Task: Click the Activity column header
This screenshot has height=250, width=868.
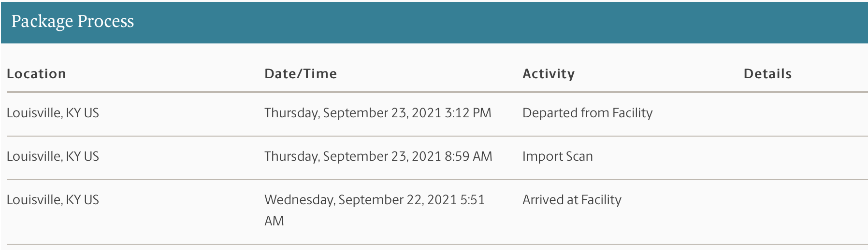Action: pos(549,74)
